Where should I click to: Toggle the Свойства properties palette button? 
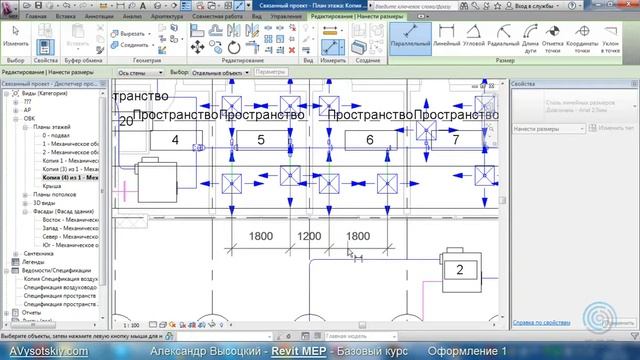45,47
